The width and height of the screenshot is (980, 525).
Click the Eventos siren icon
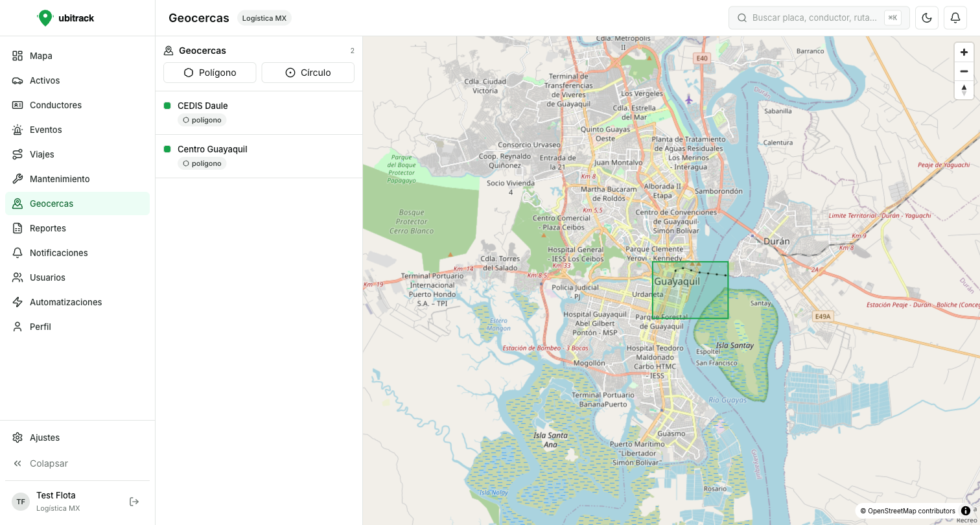(17, 130)
